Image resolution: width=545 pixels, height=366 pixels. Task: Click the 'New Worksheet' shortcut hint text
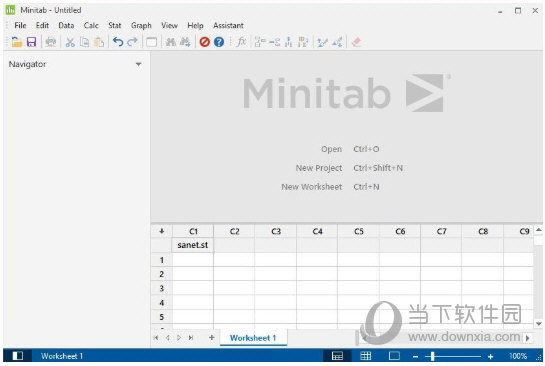312,187
